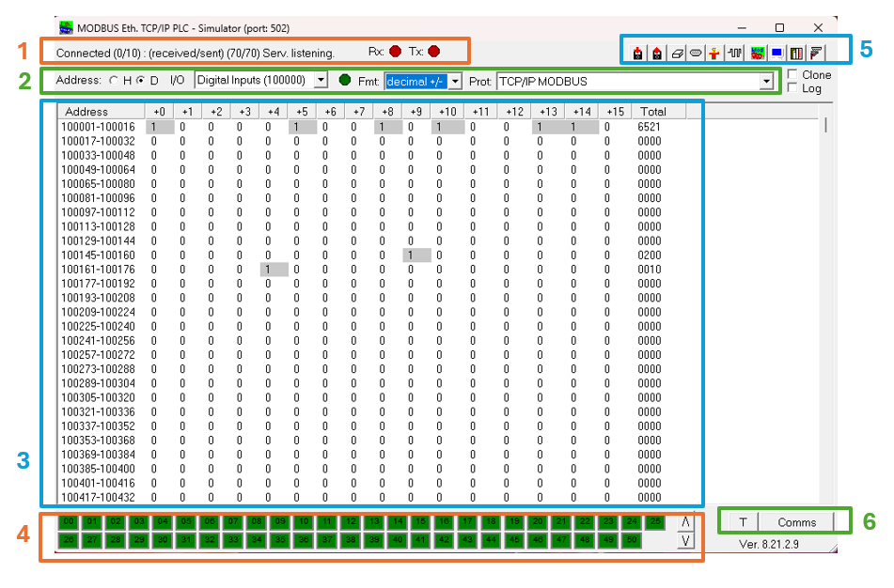Open the Digital Inputs I/O dropdown
894x588 pixels.
(x=321, y=81)
